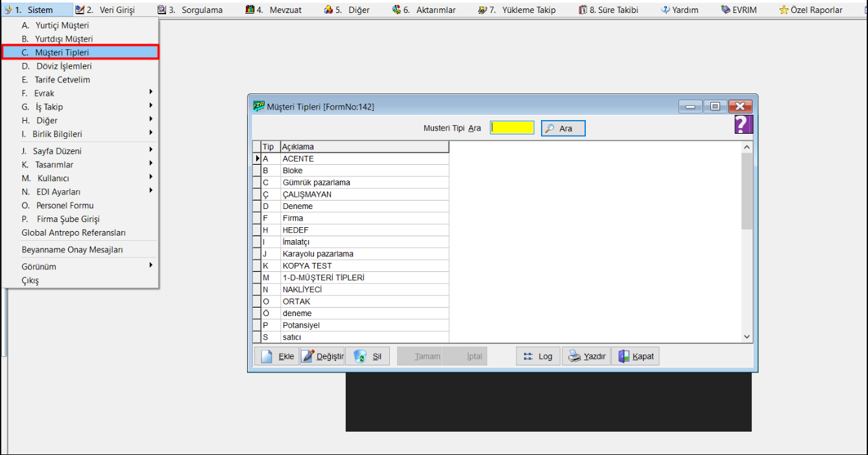
Task: Select B. Yurtdışı Müşteri menu entry
Action: [80, 39]
